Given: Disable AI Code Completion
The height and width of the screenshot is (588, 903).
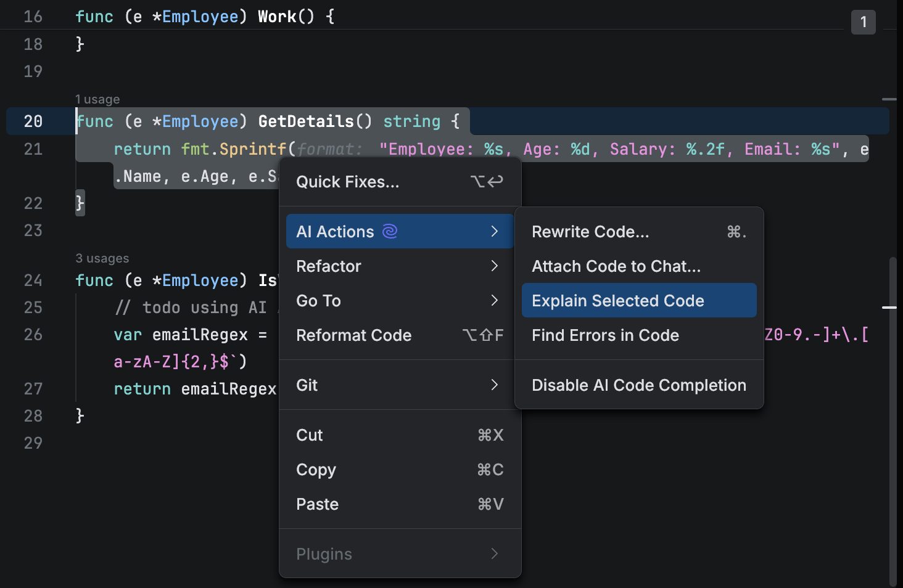Looking at the screenshot, I should pos(638,385).
